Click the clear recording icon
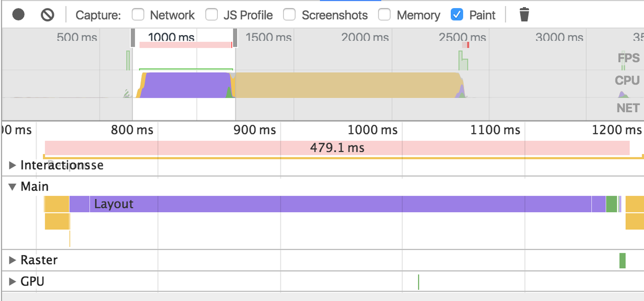This screenshot has height=301, width=644. [47, 15]
